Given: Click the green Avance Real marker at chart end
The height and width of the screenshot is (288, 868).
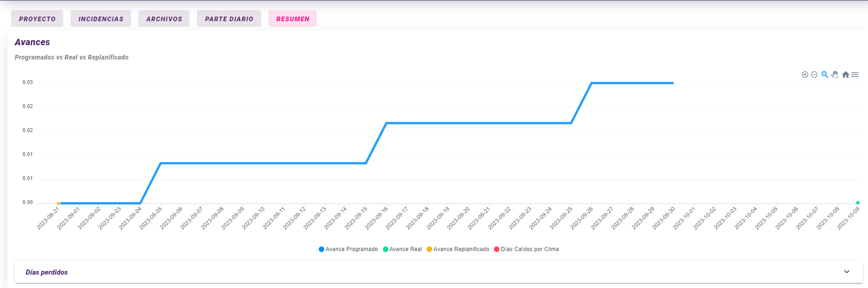Looking at the screenshot, I should 858,203.
